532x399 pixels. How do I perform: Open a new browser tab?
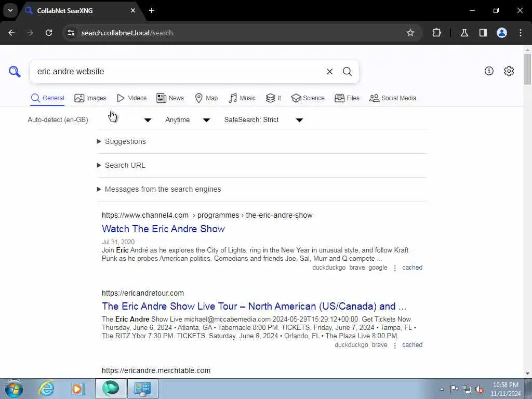pyautogui.click(x=152, y=10)
